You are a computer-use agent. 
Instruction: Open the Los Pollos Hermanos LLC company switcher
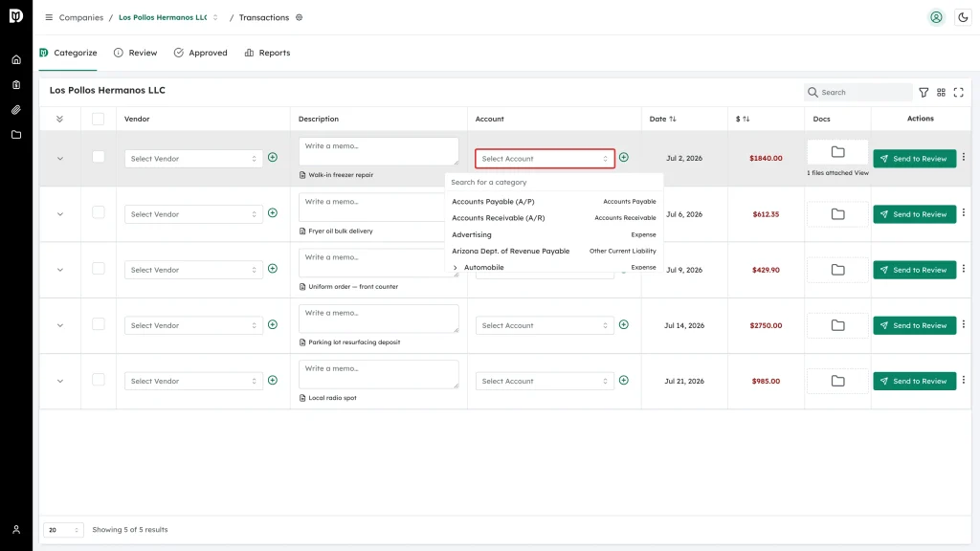pos(168,17)
